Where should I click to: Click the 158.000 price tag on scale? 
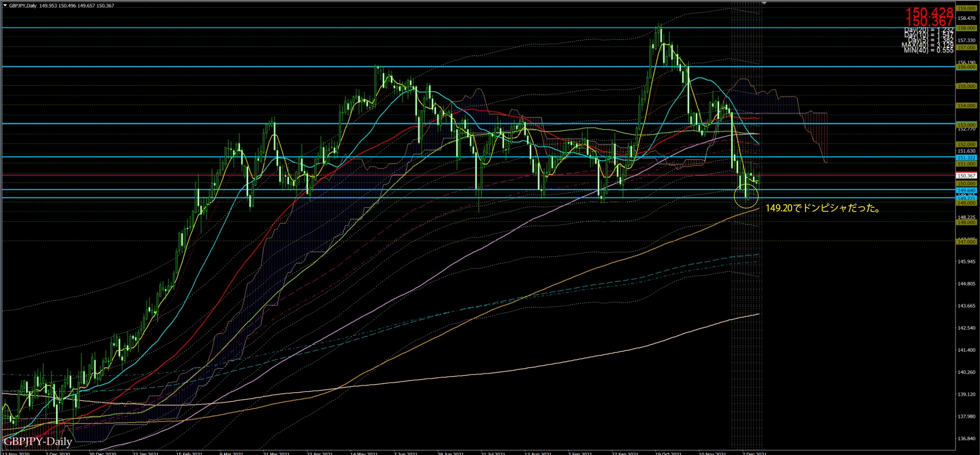pyautogui.click(x=966, y=28)
